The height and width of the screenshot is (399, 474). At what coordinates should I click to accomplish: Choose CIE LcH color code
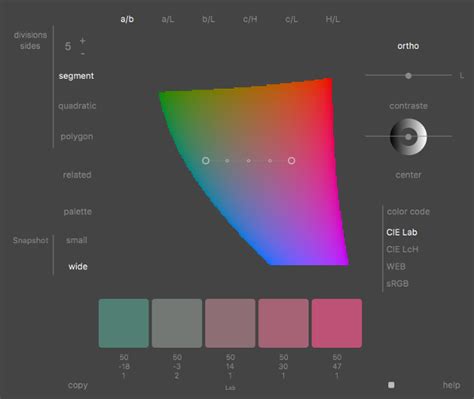coord(402,249)
